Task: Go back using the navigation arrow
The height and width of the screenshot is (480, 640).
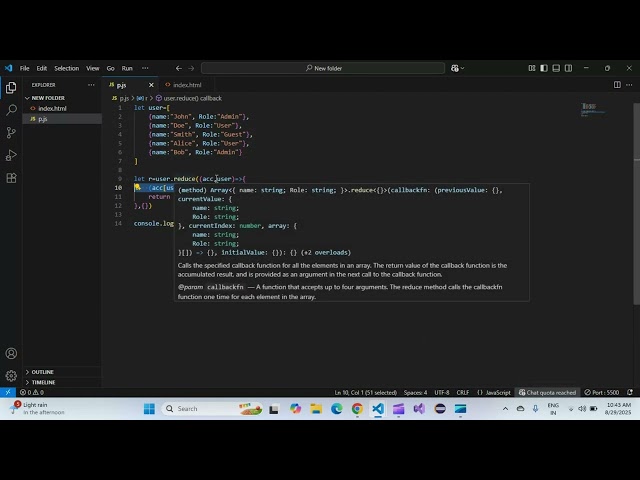Action: coord(178,68)
